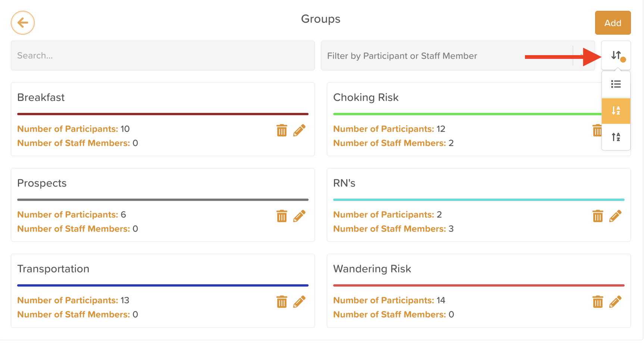Edit the Breakfast group

click(x=299, y=130)
